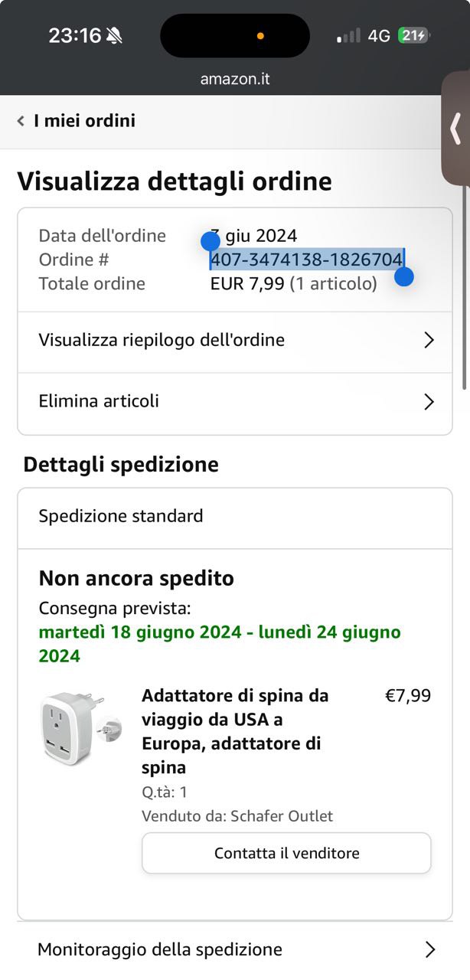The image size is (470, 980).
Task: Tap the muted bell icon in status bar
Action: coord(114,35)
